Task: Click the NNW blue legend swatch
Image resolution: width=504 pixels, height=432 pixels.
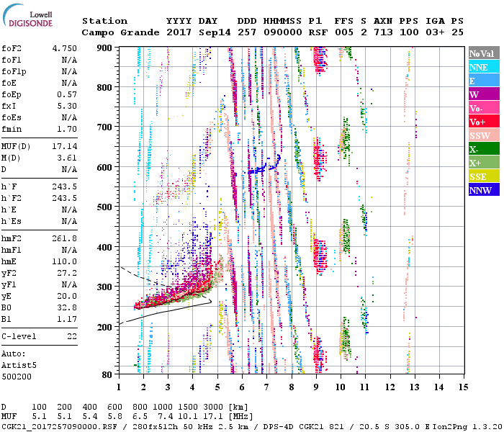Action: coord(483,190)
